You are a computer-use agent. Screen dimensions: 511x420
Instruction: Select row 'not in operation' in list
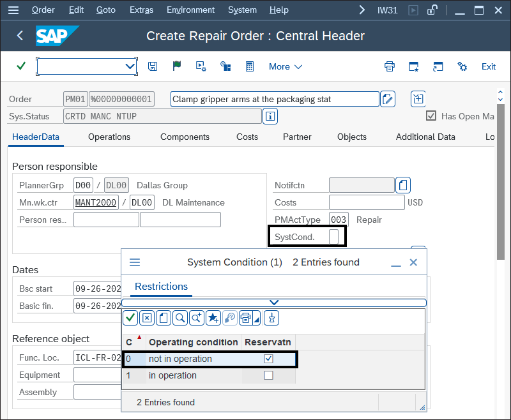click(x=210, y=359)
